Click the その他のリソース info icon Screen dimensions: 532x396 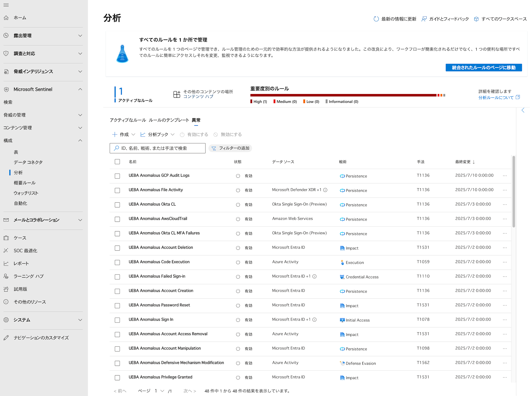6,302
